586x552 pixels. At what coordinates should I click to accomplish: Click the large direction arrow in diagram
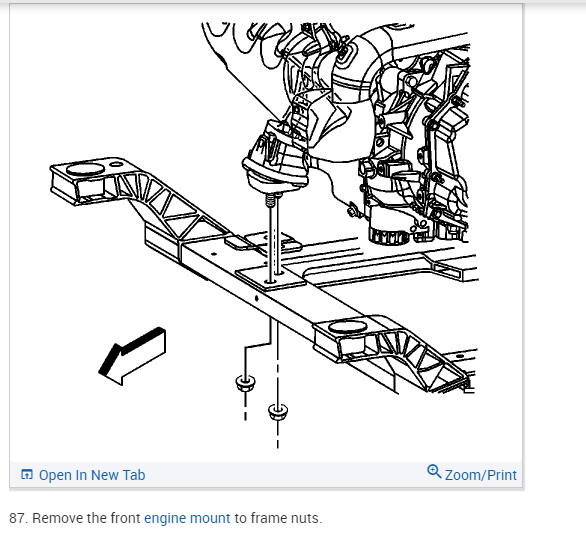[x=132, y=356]
